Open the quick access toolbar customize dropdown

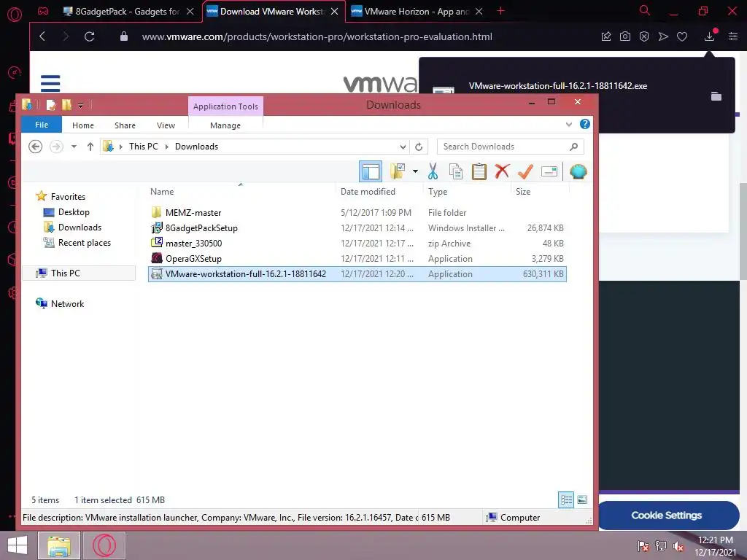[80, 105]
